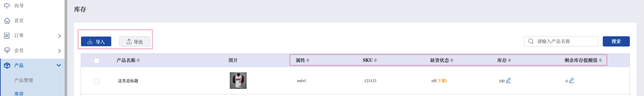Click the blue 导入 button
Viewport: 644px width, 96px height.
[96, 41]
